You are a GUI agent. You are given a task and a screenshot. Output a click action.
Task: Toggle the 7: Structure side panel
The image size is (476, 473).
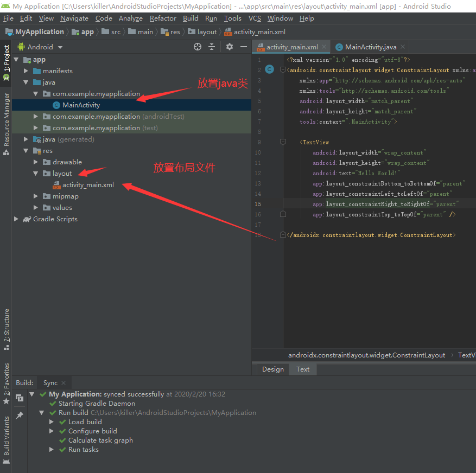pyautogui.click(x=6, y=329)
